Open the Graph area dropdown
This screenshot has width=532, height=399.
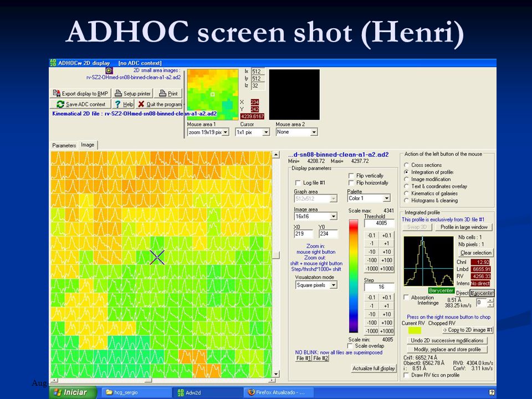334,198
